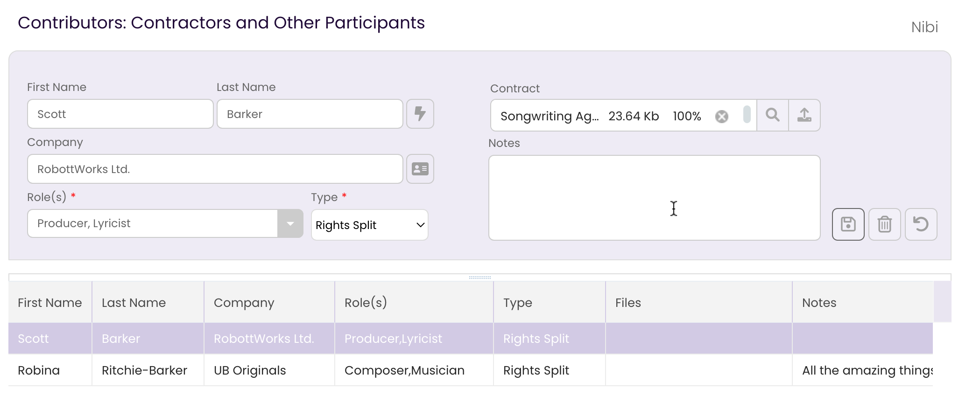980x410 pixels.
Task: Select the Barker last name cell
Action: coord(148,339)
